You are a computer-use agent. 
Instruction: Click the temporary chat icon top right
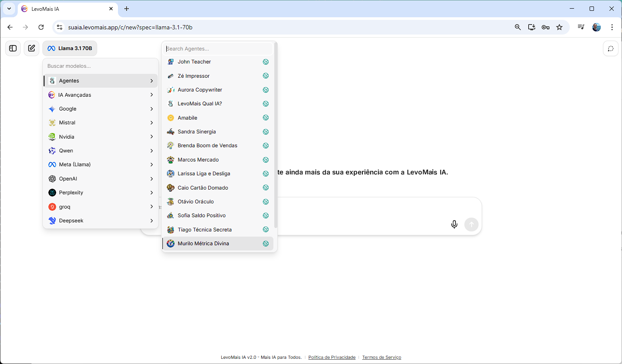point(610,49)
